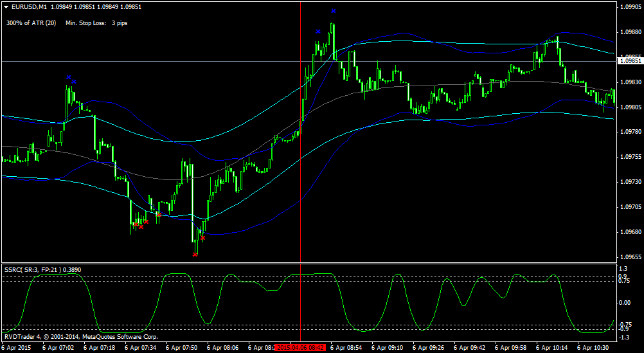Click the 1.09730 price scale label

[632, 181]
